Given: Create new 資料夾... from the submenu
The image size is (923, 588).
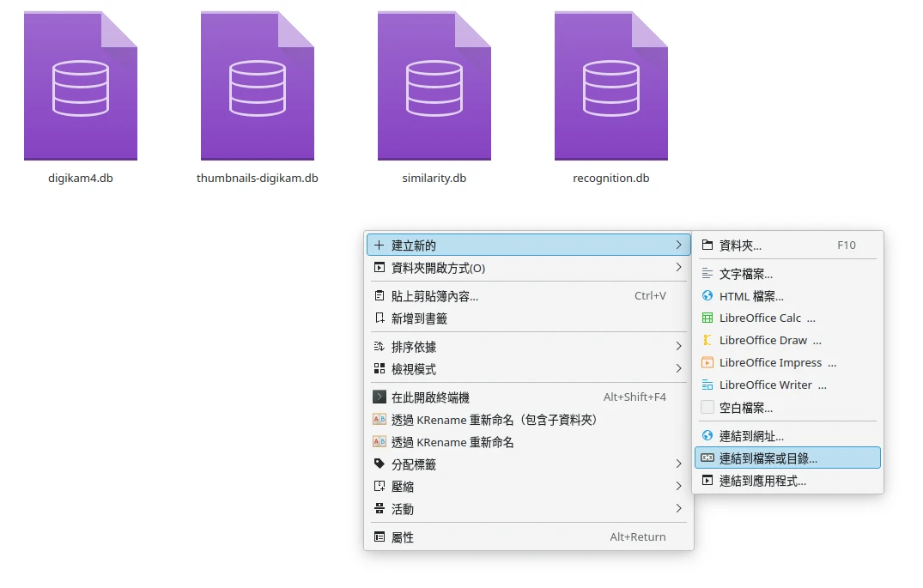Looking at the screenshot, I should tap(787, 245).
